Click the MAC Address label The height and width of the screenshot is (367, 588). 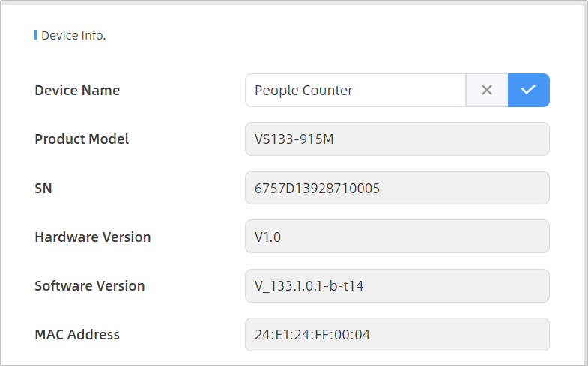coord(77,334)
